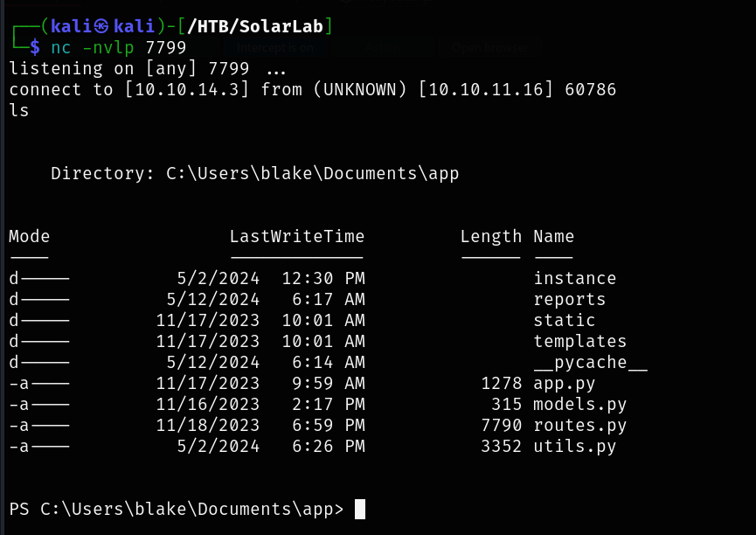
Task: Click the Directory path C:\Users\blake\Documents\app line
Action: tap(254, 174)
